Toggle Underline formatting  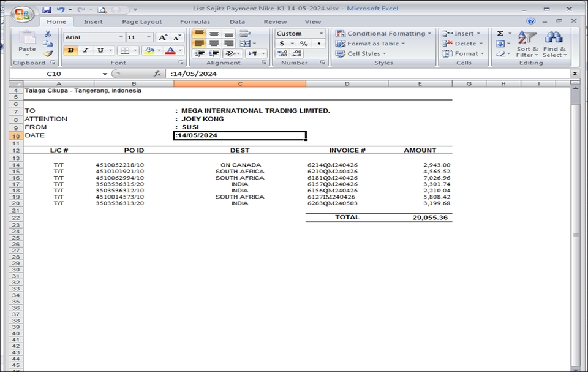pos(100,50)
